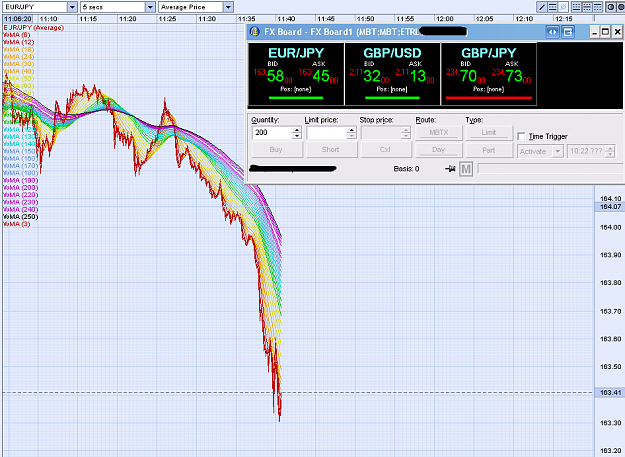Click the WMA (190) legend entry
This screenshot has height=457, width=625.
[20, 180]
